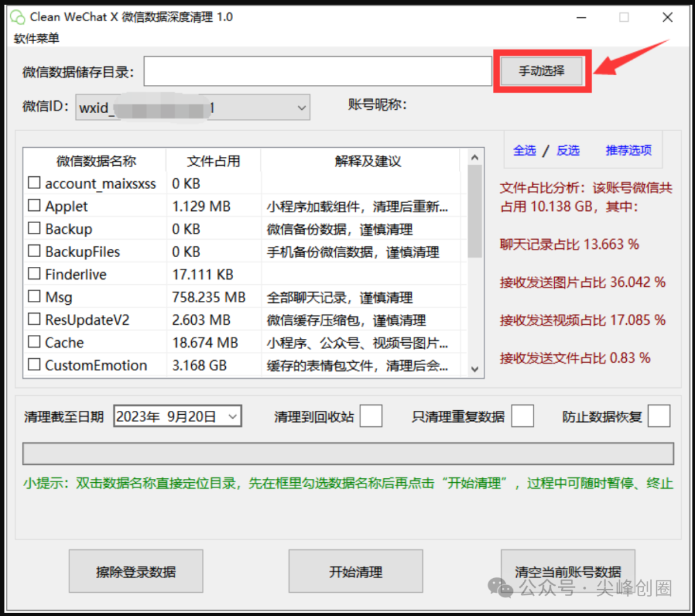Click the list scrollbar down arrow
The height and width of the screenshot is (616, 695).
475,369
